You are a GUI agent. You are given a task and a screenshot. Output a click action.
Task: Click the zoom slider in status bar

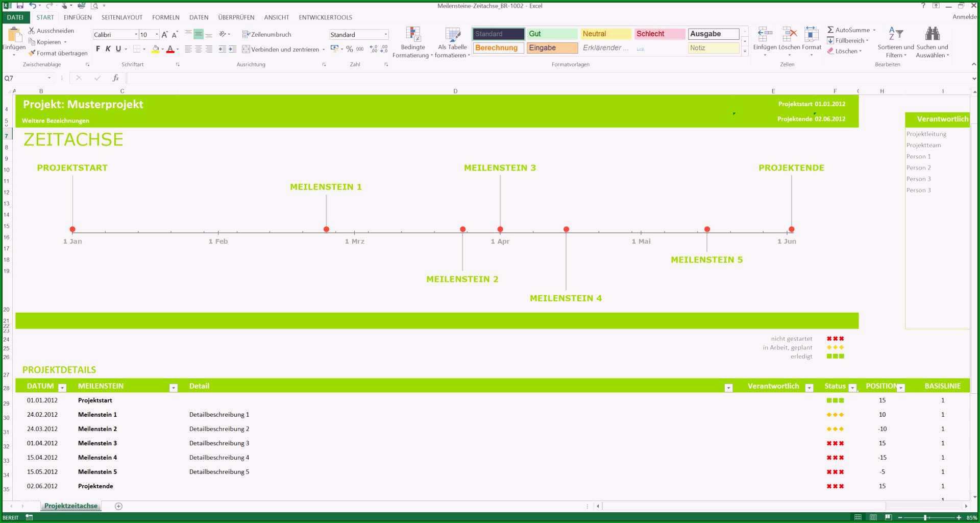pos(925,517)
